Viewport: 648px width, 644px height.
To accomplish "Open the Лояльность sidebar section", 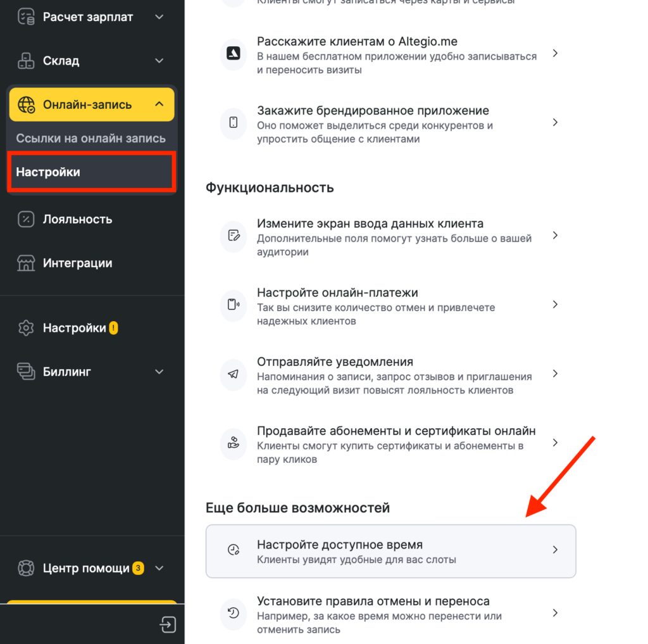I will coord(77,220).
